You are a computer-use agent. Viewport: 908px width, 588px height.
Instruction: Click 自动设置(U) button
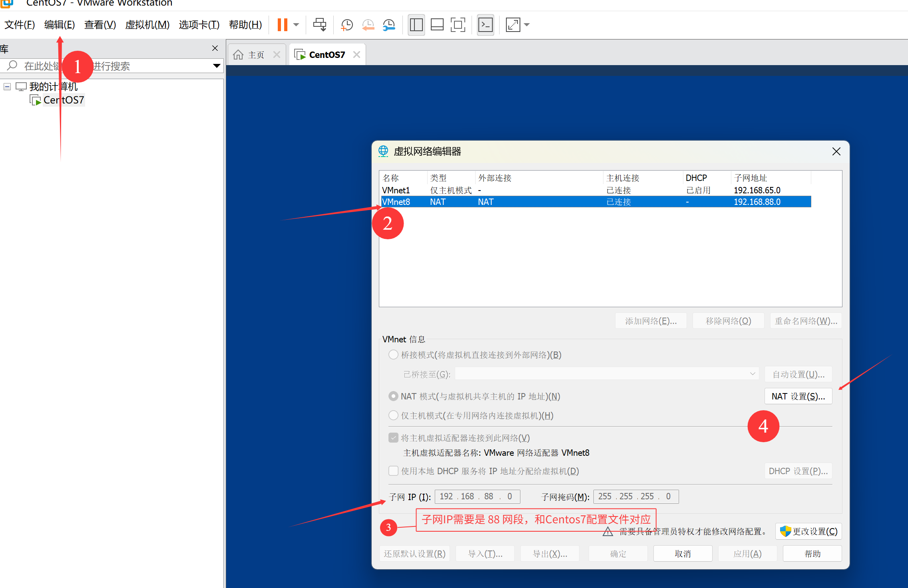[x=798, y=374]
